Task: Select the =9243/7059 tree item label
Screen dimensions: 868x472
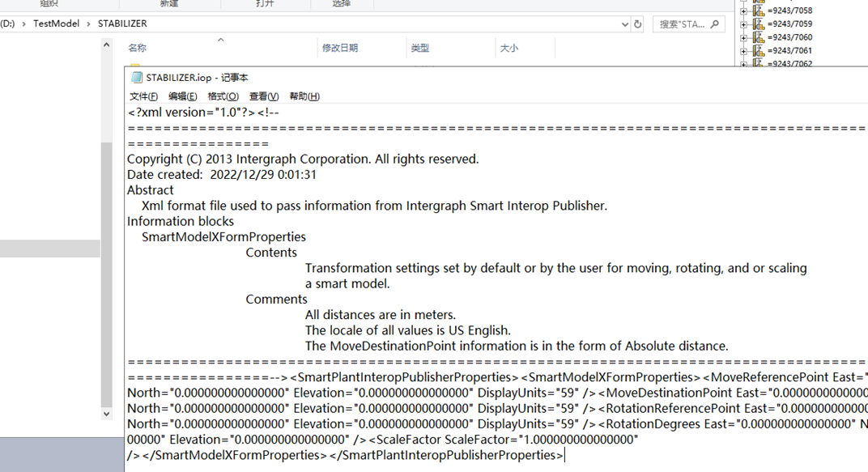Action: [790, 23]
